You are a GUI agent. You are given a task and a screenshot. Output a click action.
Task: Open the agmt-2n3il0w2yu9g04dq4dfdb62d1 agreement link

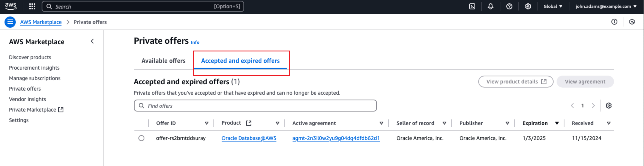pyautogui.click(x=336, y=138)
